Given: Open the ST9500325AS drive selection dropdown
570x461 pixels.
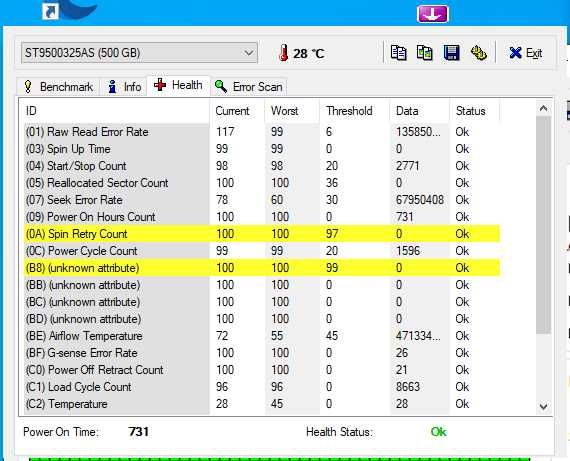Looking at the screenshot, I should click(139, 53).
